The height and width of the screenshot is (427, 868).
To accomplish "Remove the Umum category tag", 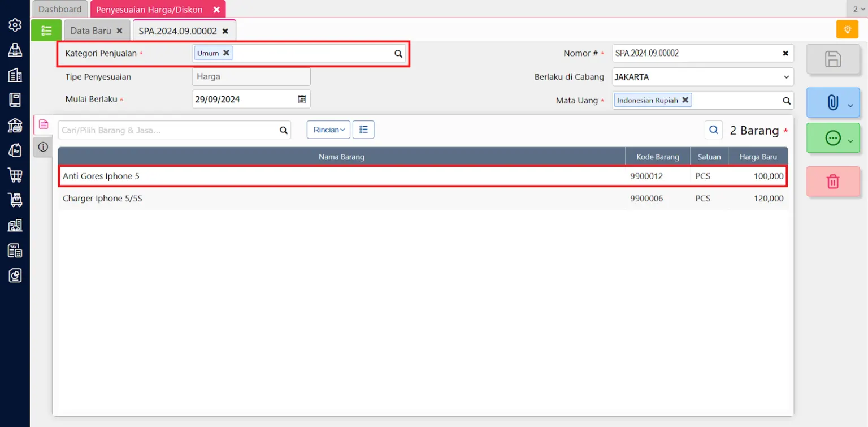I will coord(226,53).
